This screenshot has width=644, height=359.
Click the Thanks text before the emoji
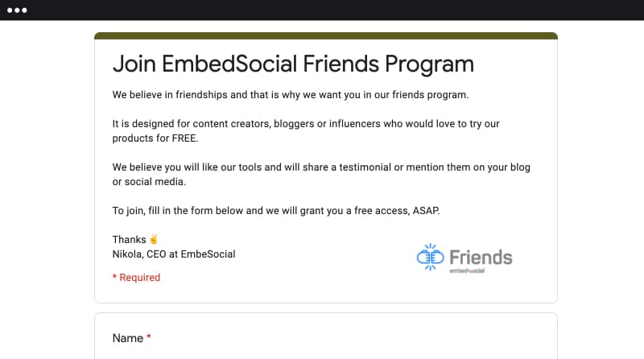[x=129, y=240]
